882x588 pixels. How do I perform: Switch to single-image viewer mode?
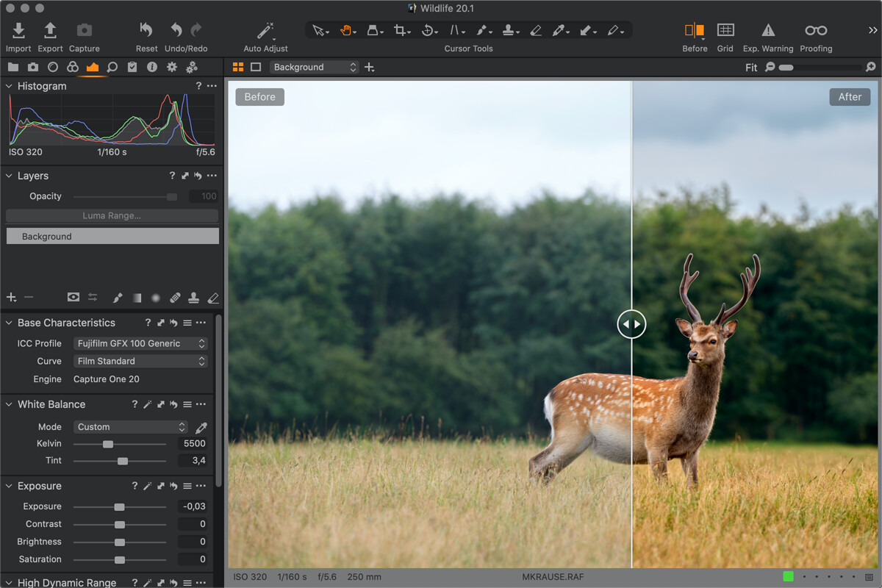pos(256,67)
